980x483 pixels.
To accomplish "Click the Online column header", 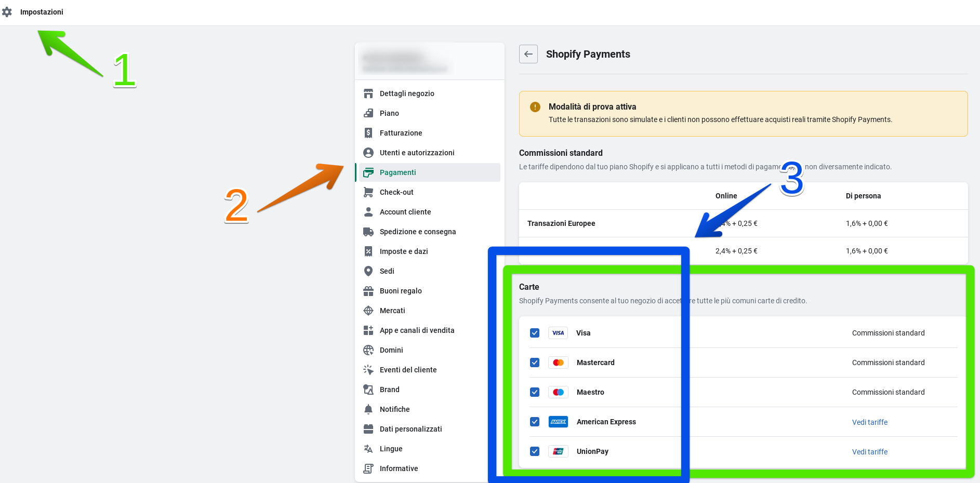I will tap(726, 196).
